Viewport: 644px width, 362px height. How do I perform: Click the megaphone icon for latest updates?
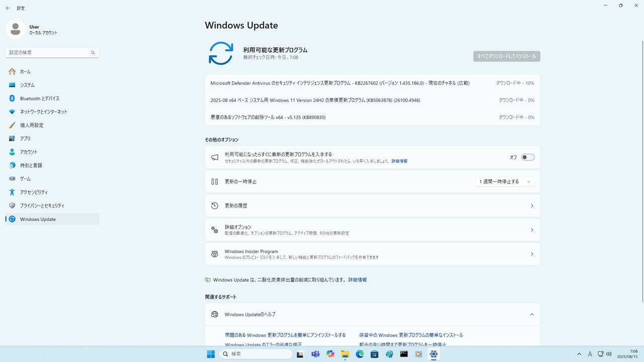click(215, 157)
